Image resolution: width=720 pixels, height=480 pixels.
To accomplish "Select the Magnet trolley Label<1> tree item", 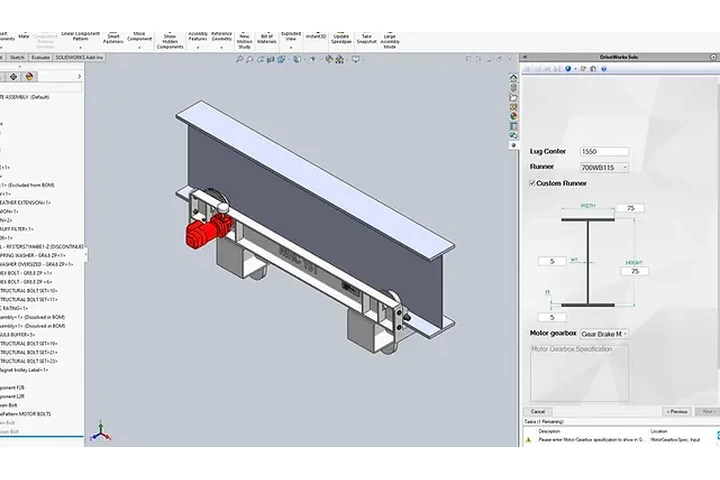I will (24, 370).
